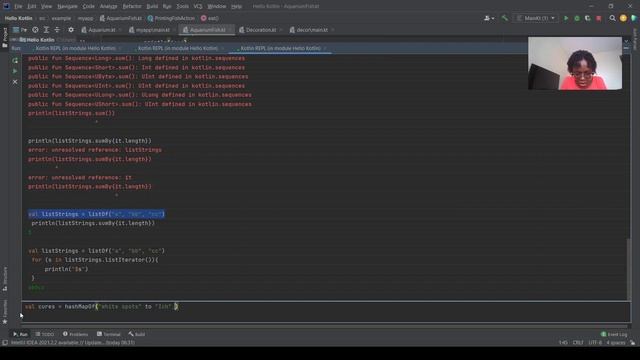Image resolution: width=640 pixels, height=360 pixels.
Task: Open the user account icon menu
Action: pyautogui.click(x=489, y=18)
